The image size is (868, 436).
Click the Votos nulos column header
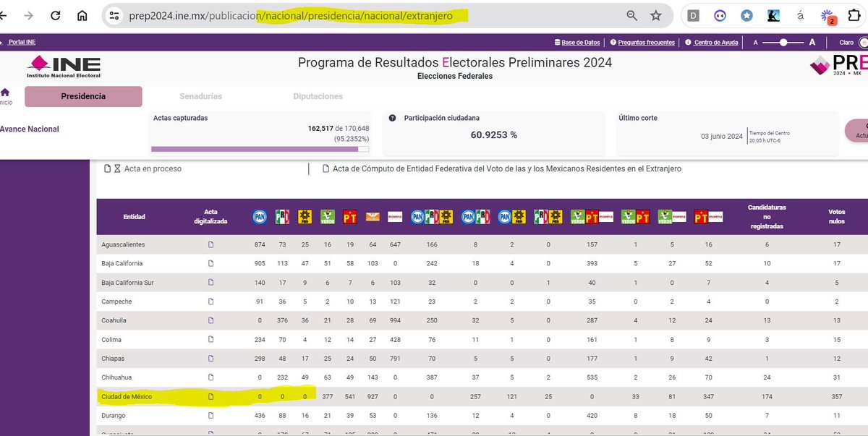coord(837,216)
